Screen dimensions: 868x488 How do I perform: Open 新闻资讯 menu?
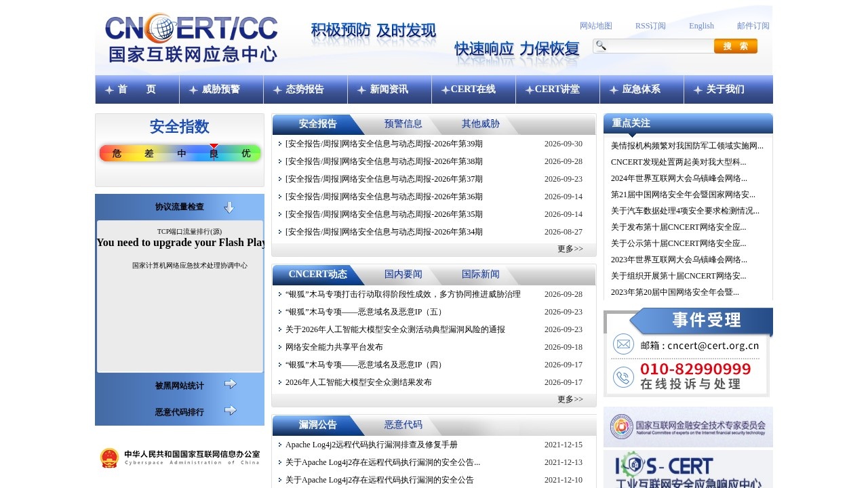tap(389, 89)
